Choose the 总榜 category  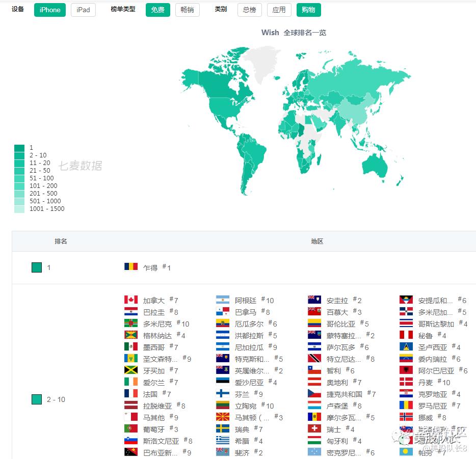point(250,10)
